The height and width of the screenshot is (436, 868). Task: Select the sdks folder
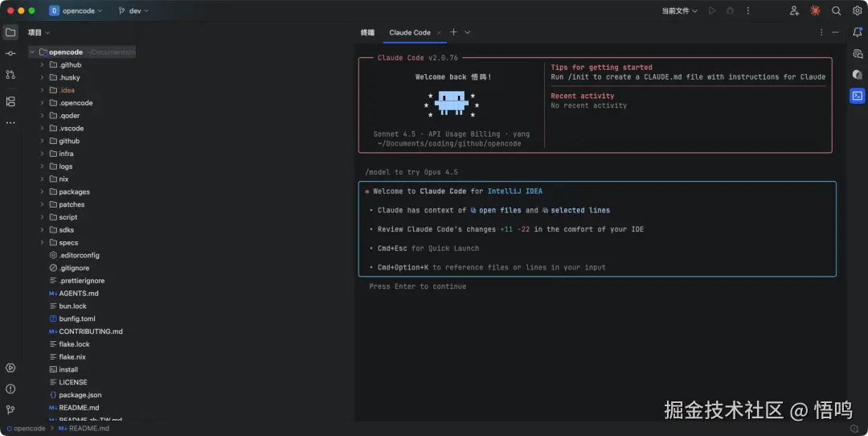pos(67,230)
